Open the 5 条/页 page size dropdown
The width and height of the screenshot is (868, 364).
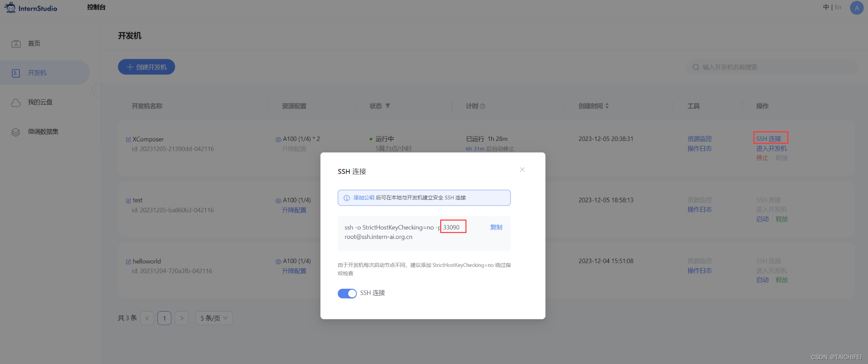tap(214, 318)
